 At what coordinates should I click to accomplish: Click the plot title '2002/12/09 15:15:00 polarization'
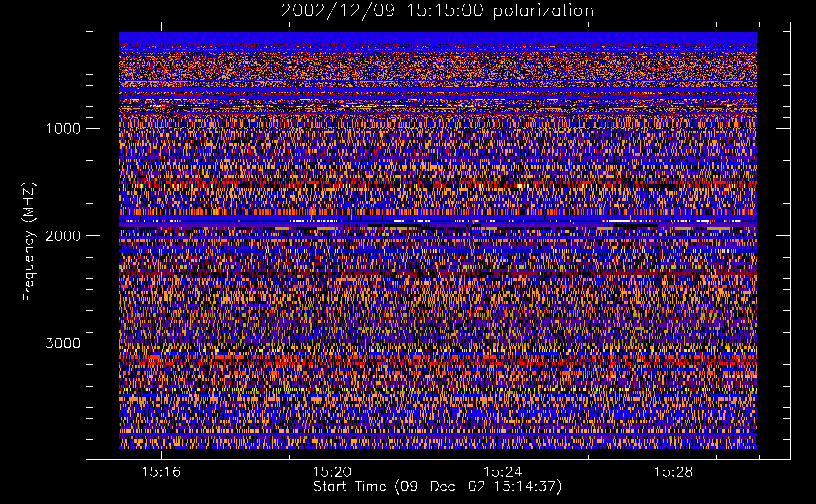[x=437, y=10]
